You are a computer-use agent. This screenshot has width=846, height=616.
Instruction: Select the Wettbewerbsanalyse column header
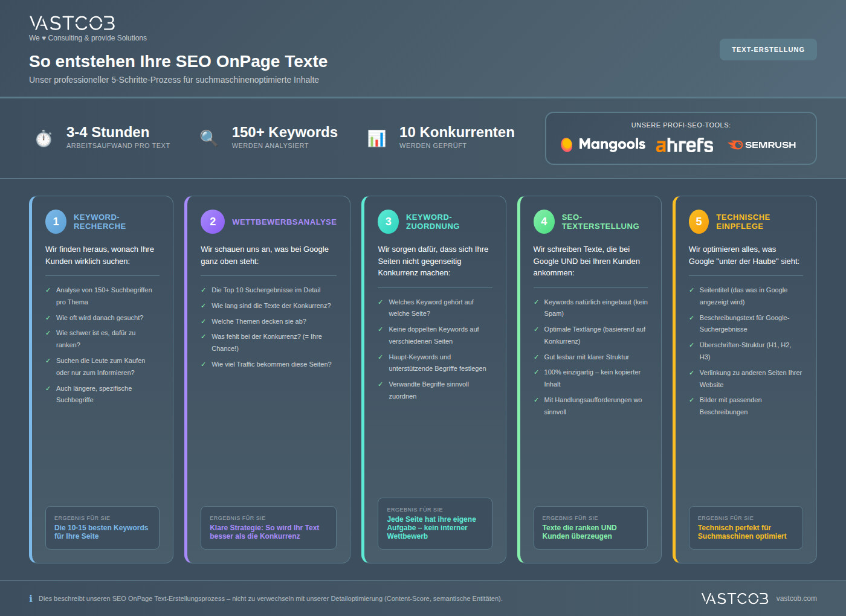point(285,222)
